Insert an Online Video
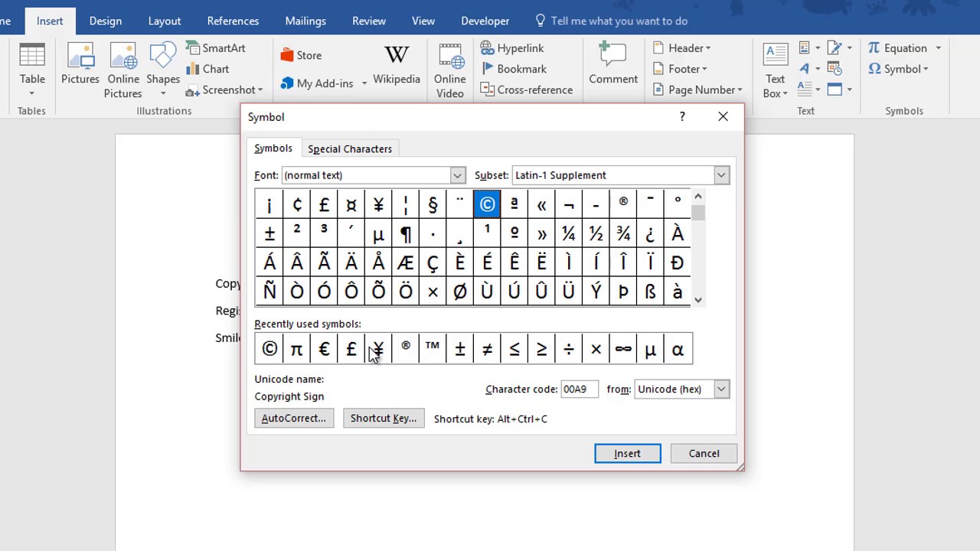Image resolution: width=980 pixels, height=551 pixels. pos(450,70)
